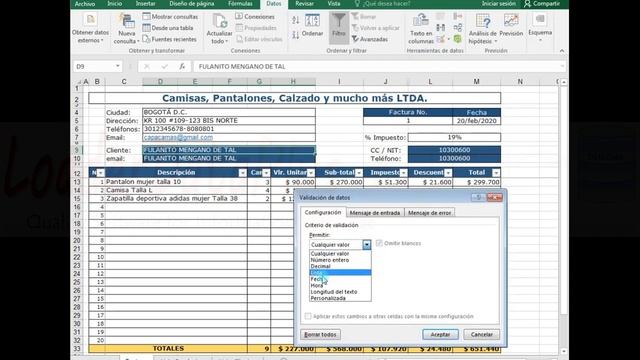Click Avanzadas filter option
Viewport: 640px width, 360px height.
point(370,39)
